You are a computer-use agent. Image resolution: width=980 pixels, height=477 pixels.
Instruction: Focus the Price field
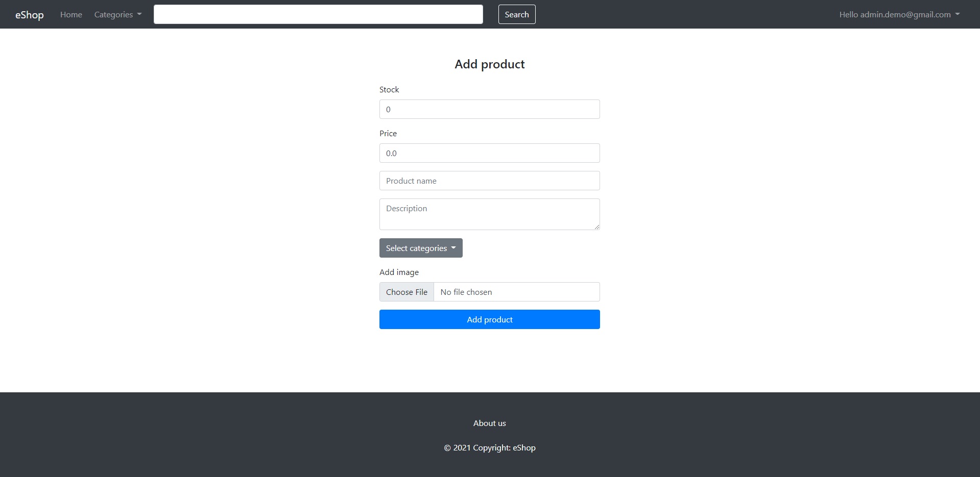point(489,153)
